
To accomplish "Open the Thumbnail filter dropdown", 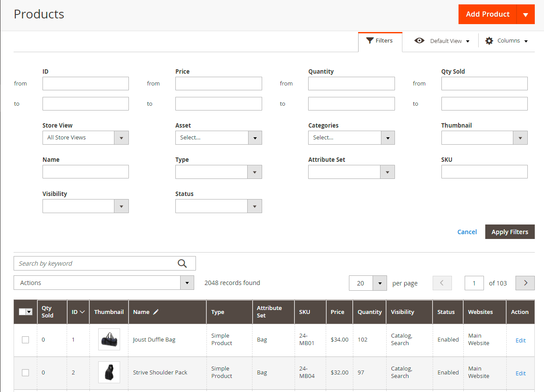I will click(x=484, y=138).
